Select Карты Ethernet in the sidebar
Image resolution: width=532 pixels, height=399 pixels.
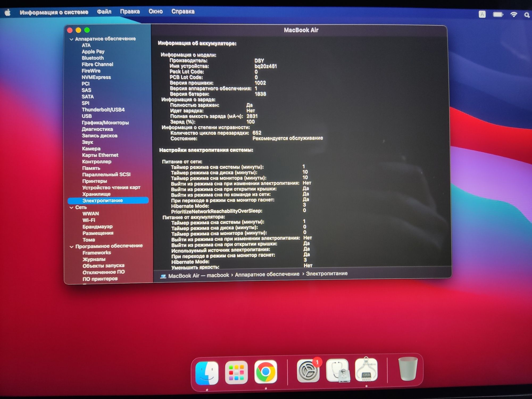(x=100, y=155)
